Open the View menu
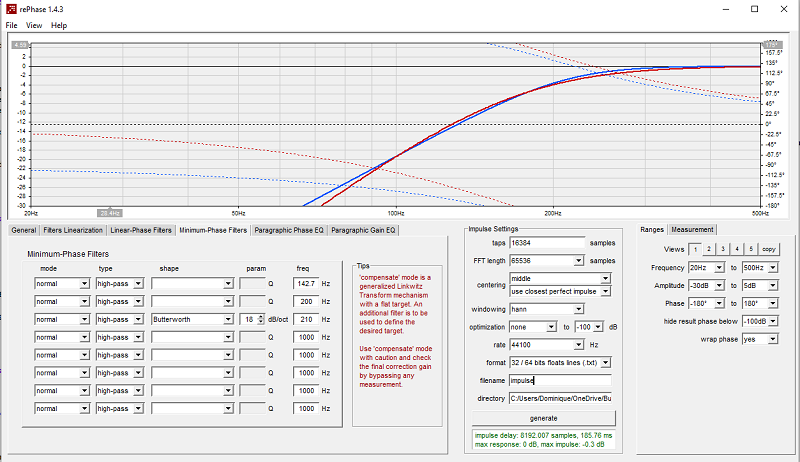 34,25
